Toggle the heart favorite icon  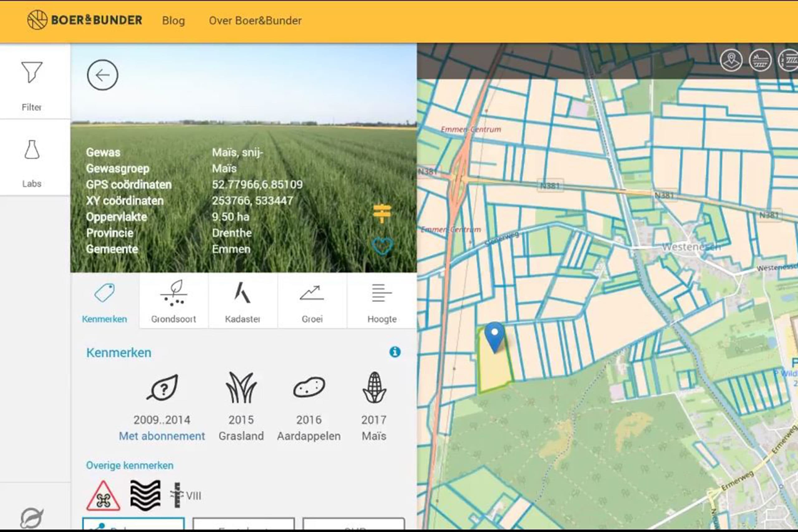coord(382,246)
